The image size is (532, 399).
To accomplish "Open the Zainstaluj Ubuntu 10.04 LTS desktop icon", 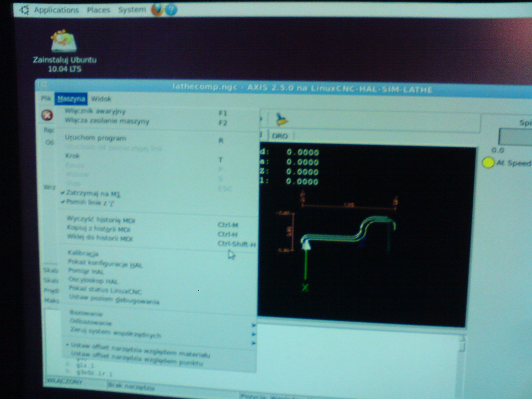I will 64,51.
